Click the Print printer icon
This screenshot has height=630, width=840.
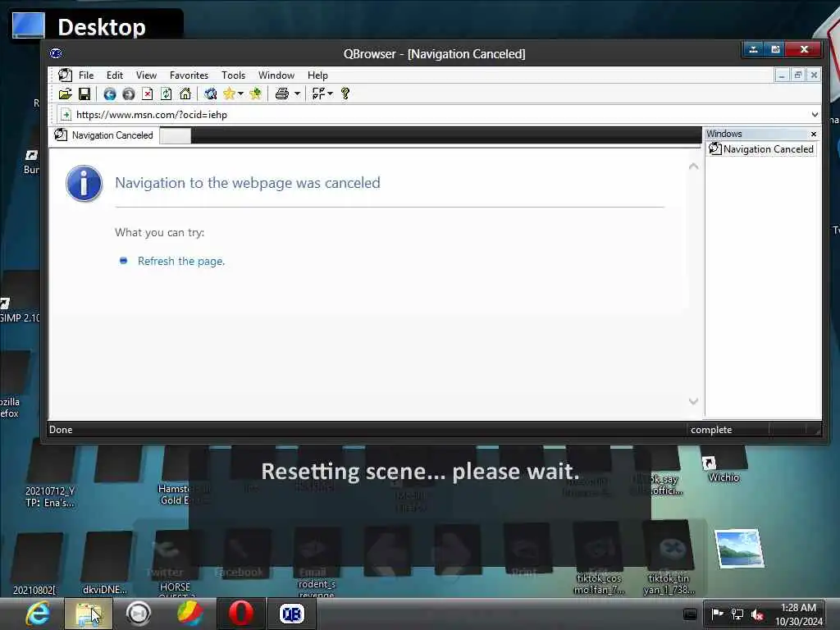click(282, 94)
